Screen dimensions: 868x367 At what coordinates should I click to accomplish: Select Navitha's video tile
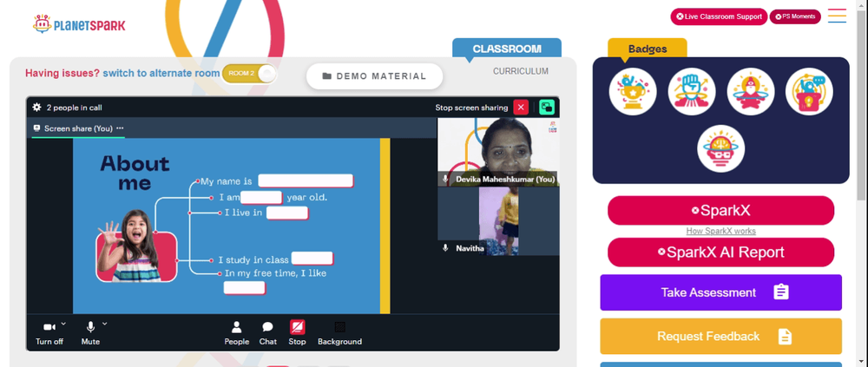(498, 221)
